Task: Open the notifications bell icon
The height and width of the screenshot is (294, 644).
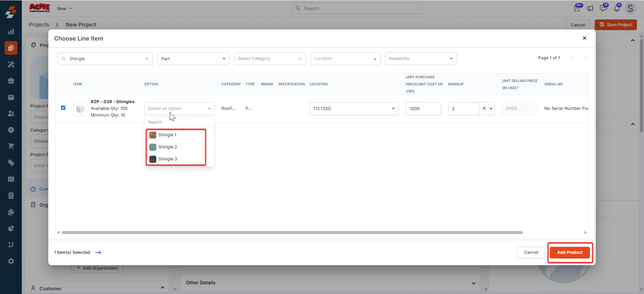Action: coord(617,8)
